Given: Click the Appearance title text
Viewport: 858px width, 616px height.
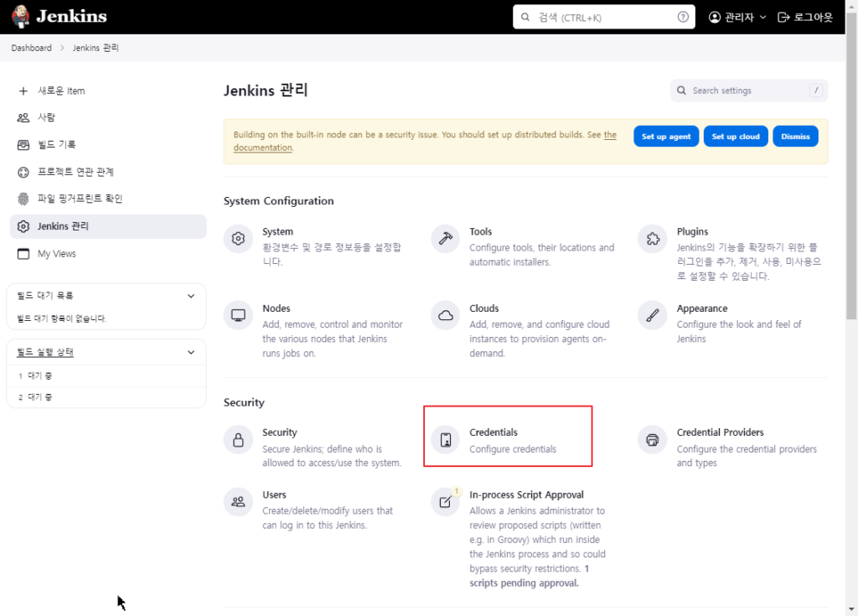Looking at the screenshot, I should [x=702, y=308].
